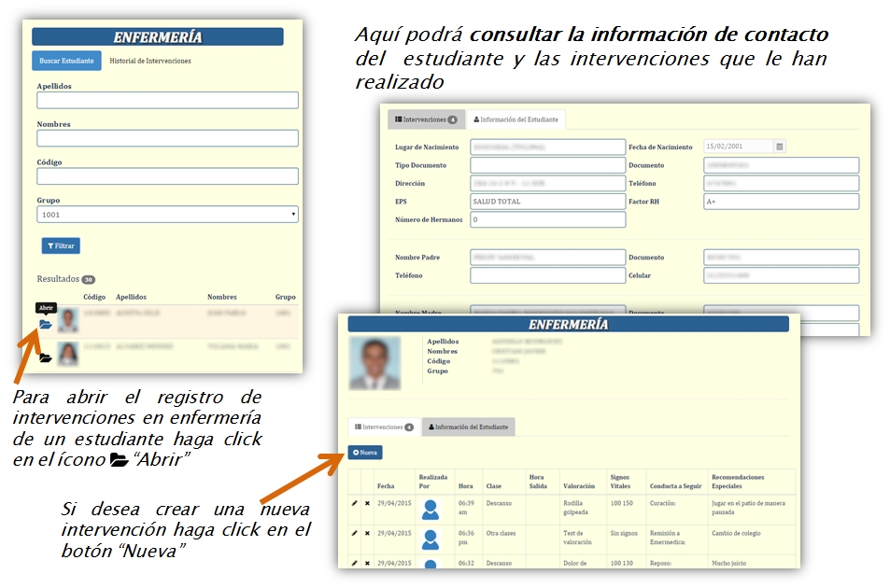The height and width of the screenshot is (588, 890).
Task: Click the EPS field showing SALUD TOTAL
Action: (548, 202)
